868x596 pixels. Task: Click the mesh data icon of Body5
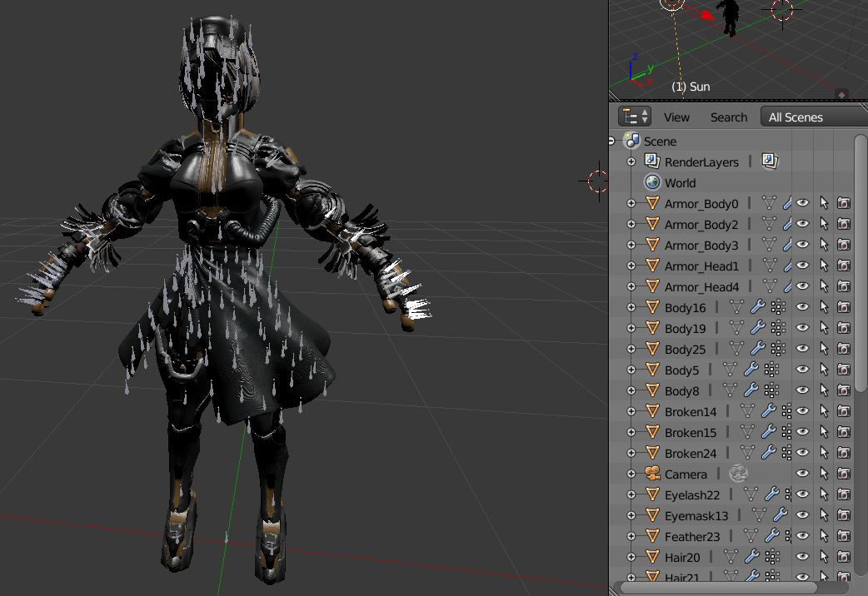pyautogui.click(x=731, y=370)
